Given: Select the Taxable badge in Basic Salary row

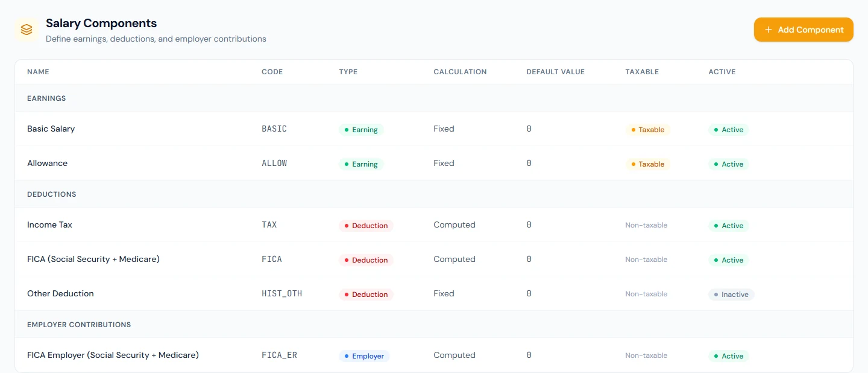Looking at the screenshot, I should [x=647, y=130].
